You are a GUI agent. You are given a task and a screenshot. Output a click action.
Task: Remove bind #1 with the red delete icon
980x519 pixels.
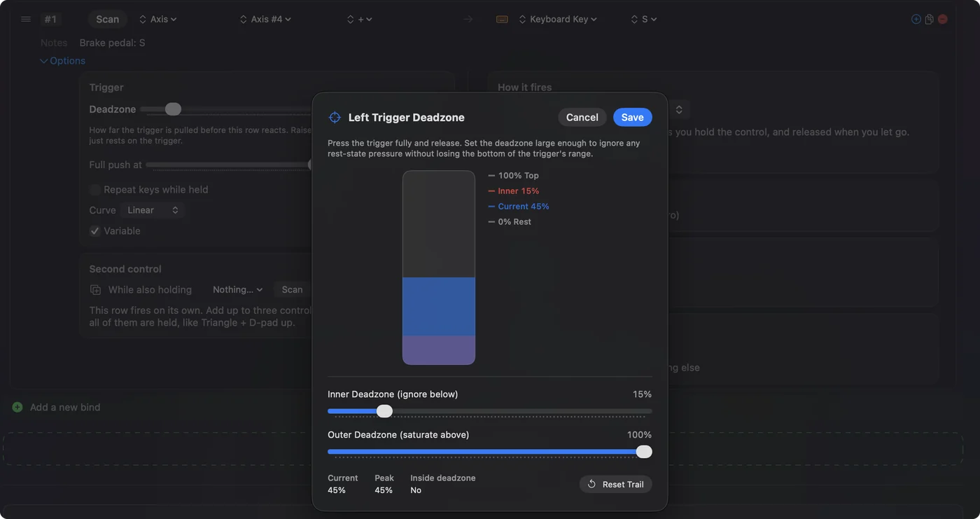coord(943,19)
